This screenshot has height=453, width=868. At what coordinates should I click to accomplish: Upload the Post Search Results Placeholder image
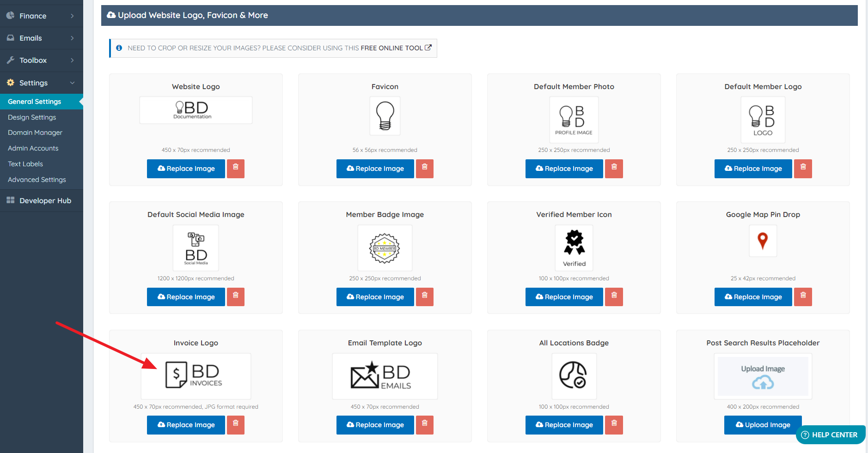(763, 425)
